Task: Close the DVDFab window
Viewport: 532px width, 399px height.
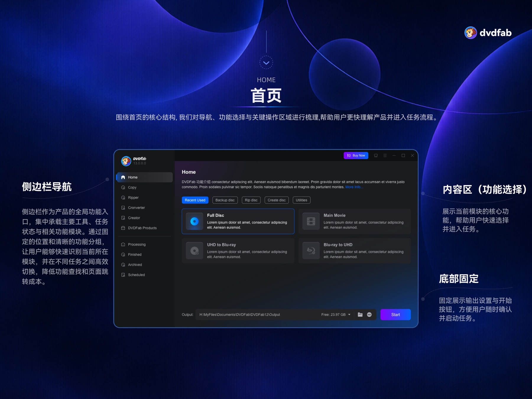Action: 412,155
